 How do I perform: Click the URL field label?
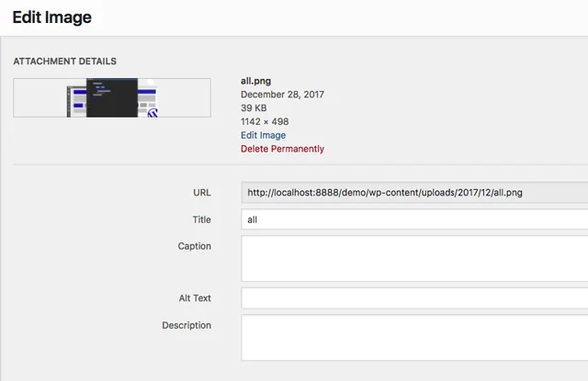201,193
